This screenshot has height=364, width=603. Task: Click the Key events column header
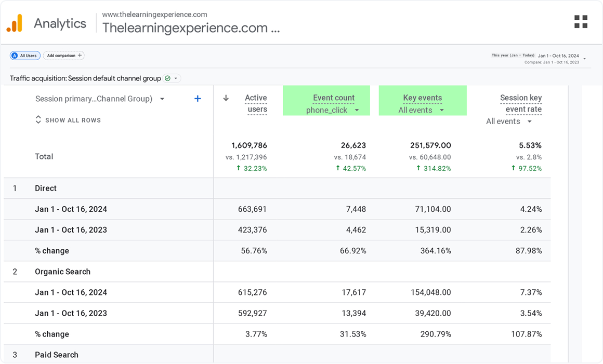[422, 98]
